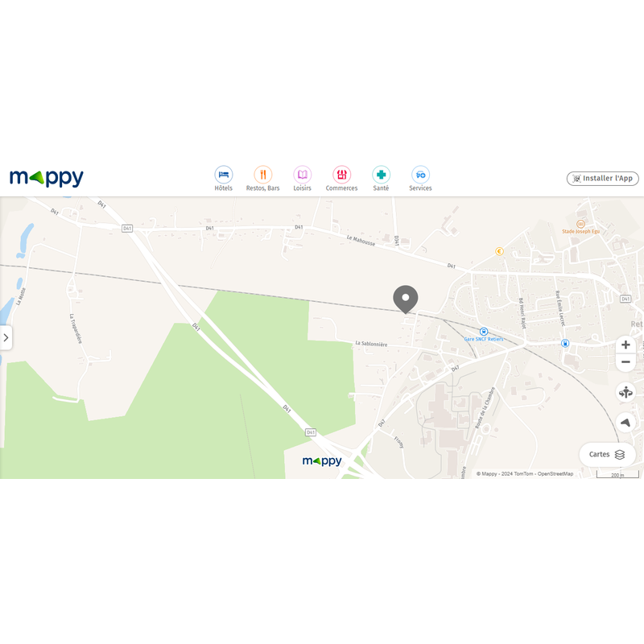Select the Services category
Image resolution: width=644 pixels, height=644 pixels.
(x=420, y=178)
